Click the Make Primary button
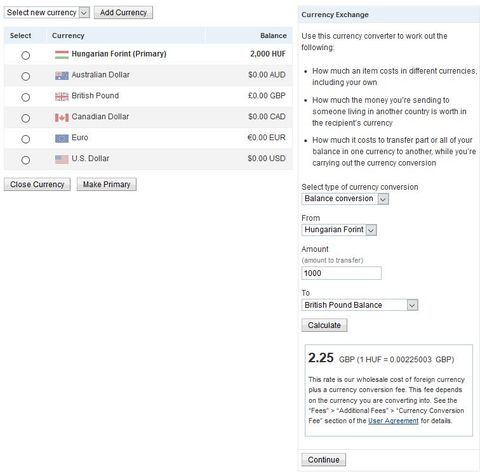The width and height of the screenshot is (480, 472). tap(107, 184)
